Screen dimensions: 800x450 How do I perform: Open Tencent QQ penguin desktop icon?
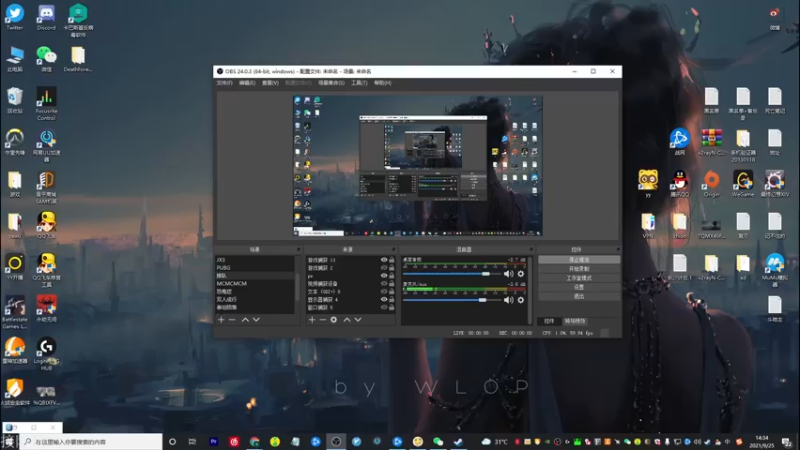click(x=680, y=184)
